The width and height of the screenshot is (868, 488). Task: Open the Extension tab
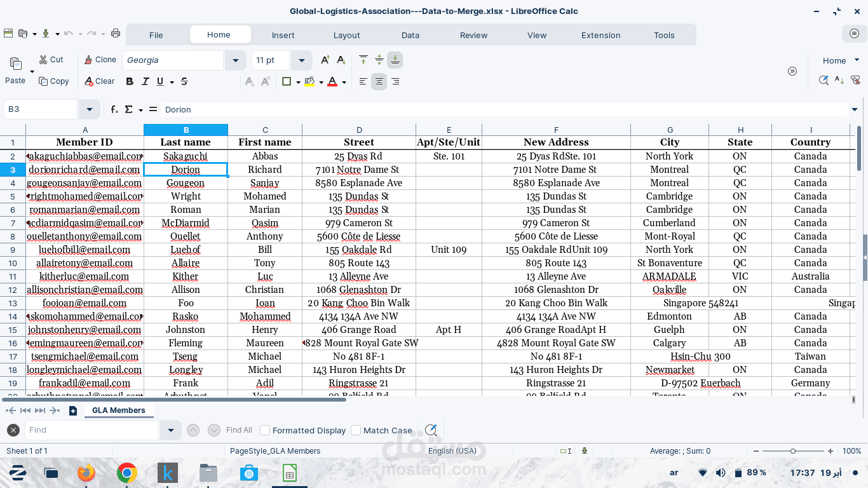click(x=601, y=35)
